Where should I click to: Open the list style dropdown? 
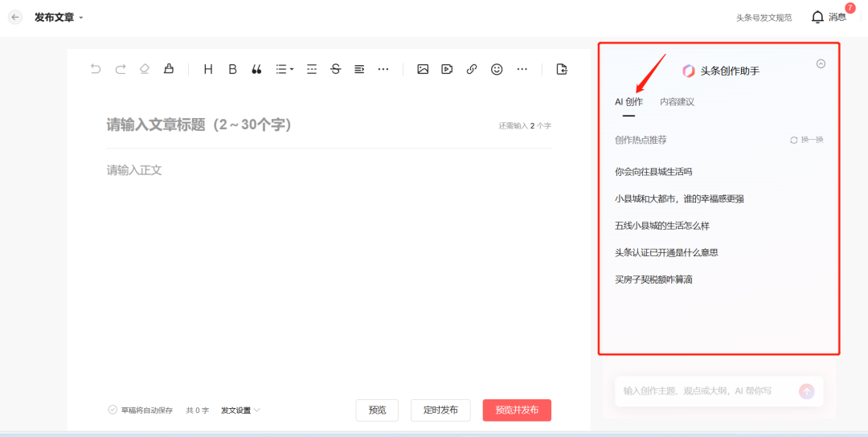point(285,69)
